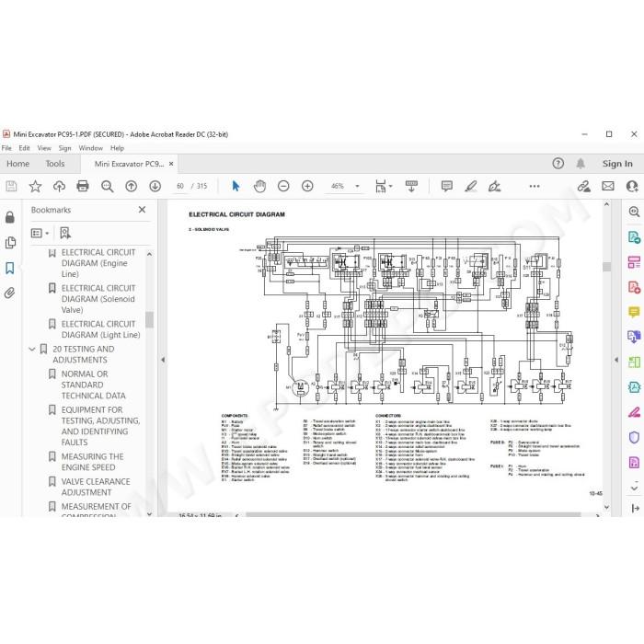
Task: Close Mini Excavator document tab
Action: point(171,164)
